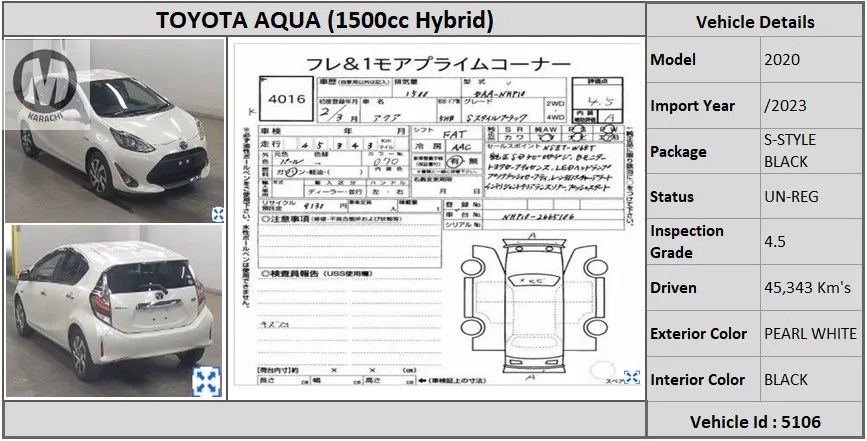Image resolution: width=867 pixels, height=441 pixels.
Task: Open the front view photo of the white Aqua
Action: (x=114, y=130)
